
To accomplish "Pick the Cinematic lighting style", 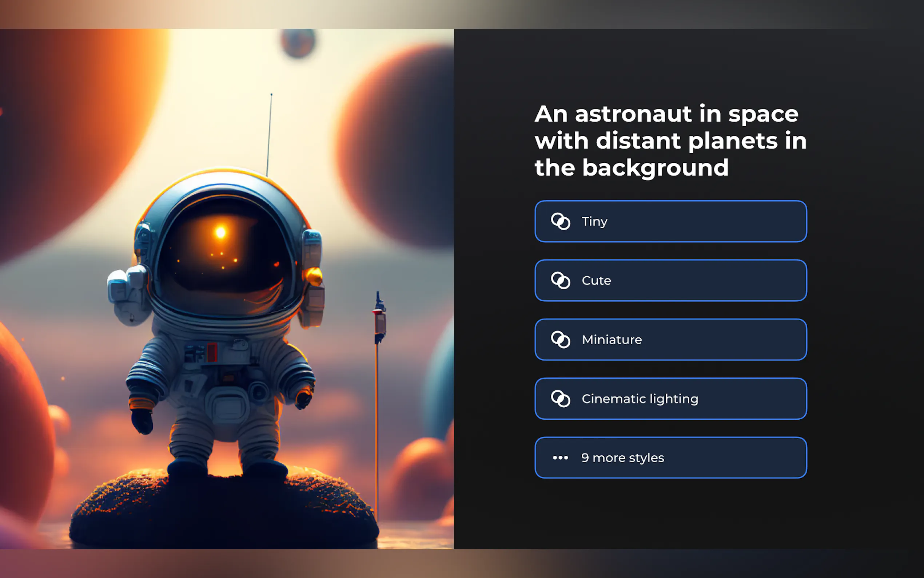I will pos(670,399).
